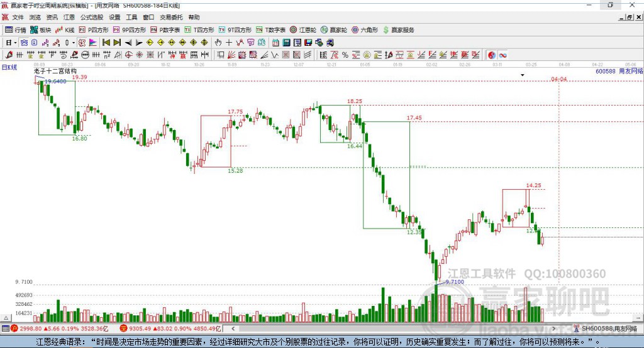
Task: Click the 04-04 date marker label
Action: (x=559, y=79)
